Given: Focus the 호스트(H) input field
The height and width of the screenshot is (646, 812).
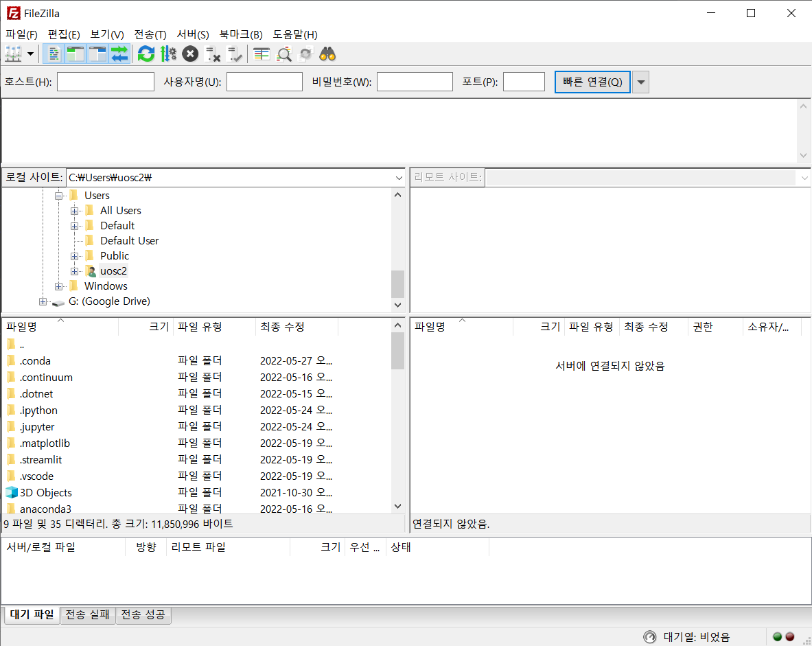Looking at the screenshot, I should 106,82.
